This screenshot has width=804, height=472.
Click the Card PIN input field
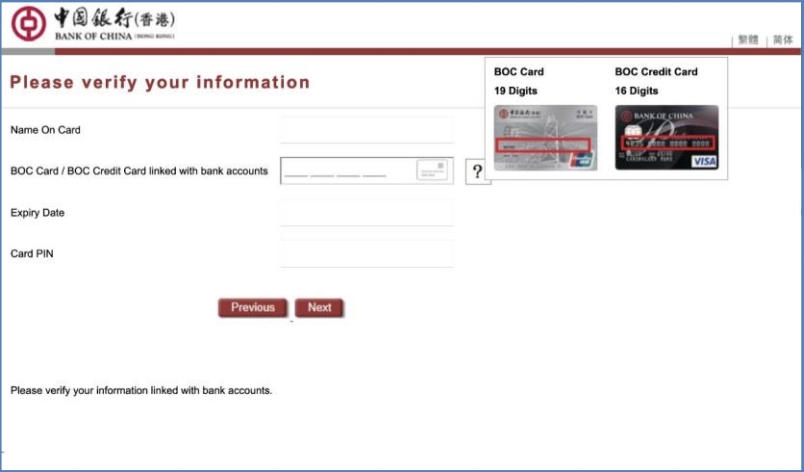(x=367, y=253)
